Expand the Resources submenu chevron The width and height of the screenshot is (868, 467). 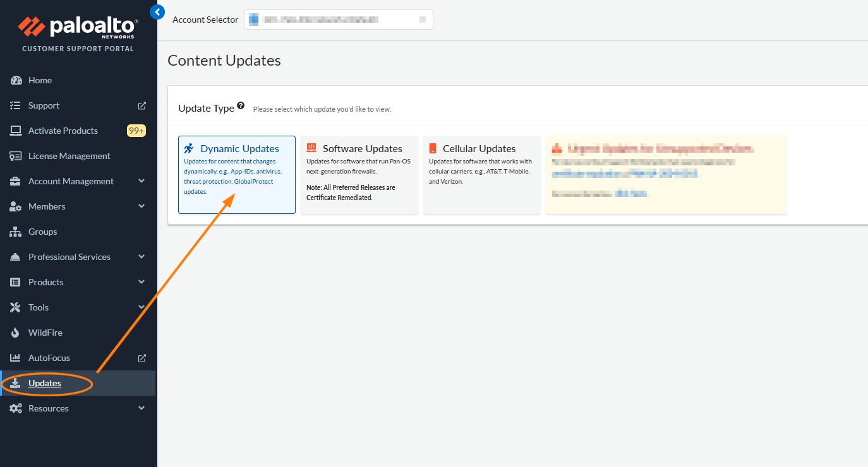(x=142, y=408)
